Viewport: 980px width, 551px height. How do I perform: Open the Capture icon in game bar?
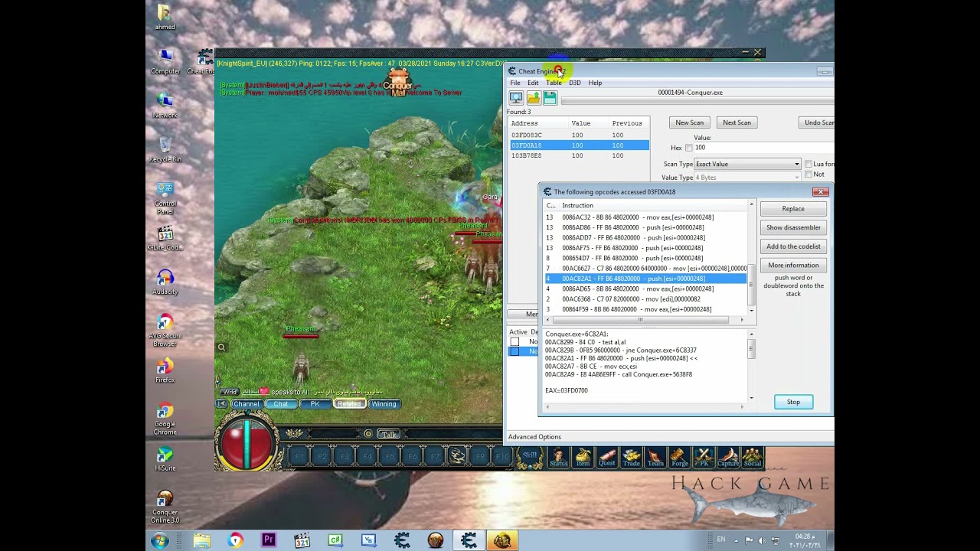point(728,458)
